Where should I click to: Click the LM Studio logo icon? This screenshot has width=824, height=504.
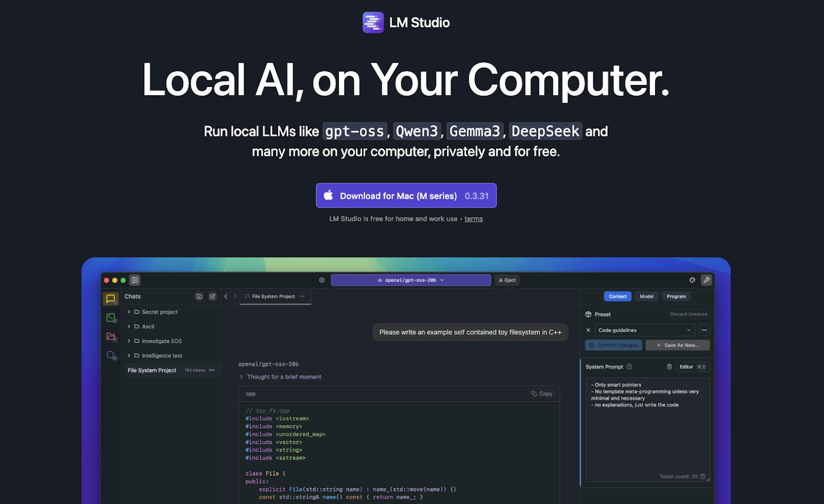coord(373,23)
